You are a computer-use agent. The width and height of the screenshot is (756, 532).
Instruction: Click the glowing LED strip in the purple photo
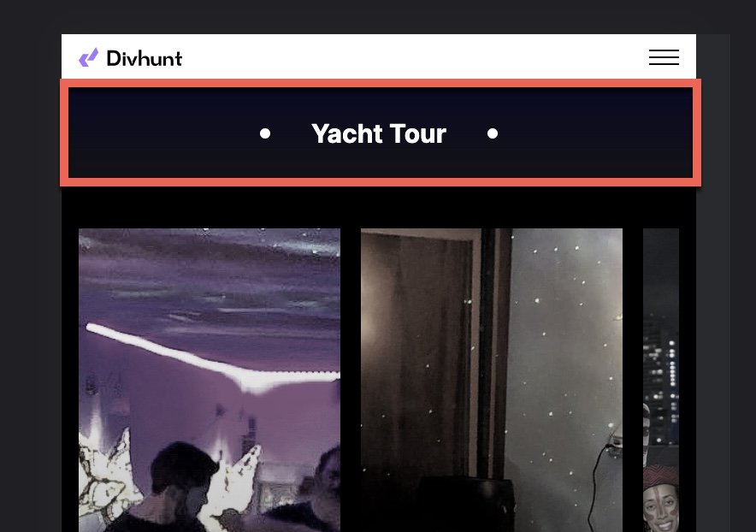click(212, 358)
